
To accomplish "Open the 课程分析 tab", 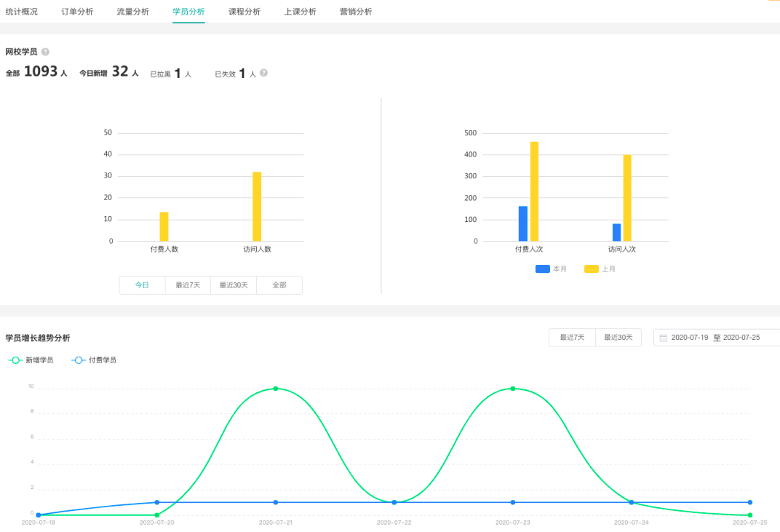I will tap(244, 12).
